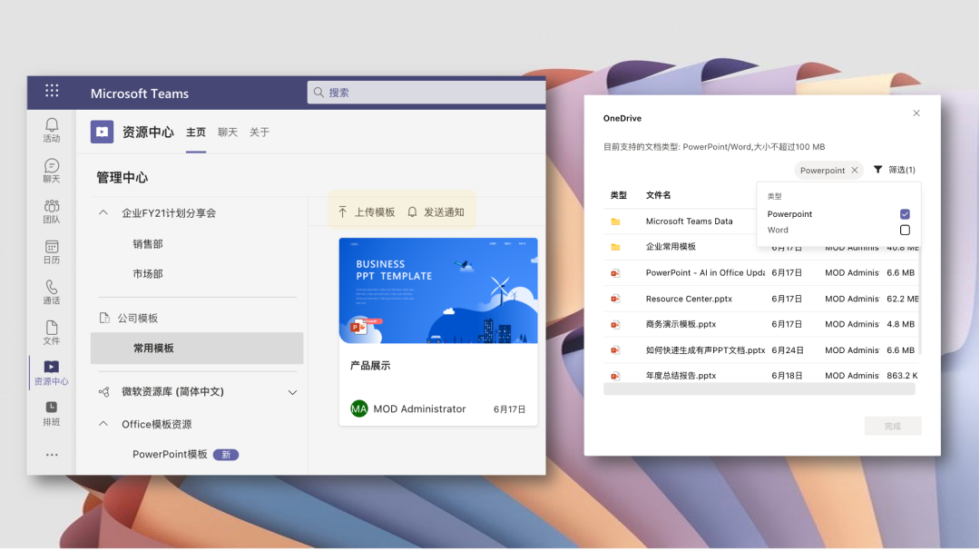The image size is (980, 551).
Task: Click the bell icon for 发送通知
Action: point(412,212)
